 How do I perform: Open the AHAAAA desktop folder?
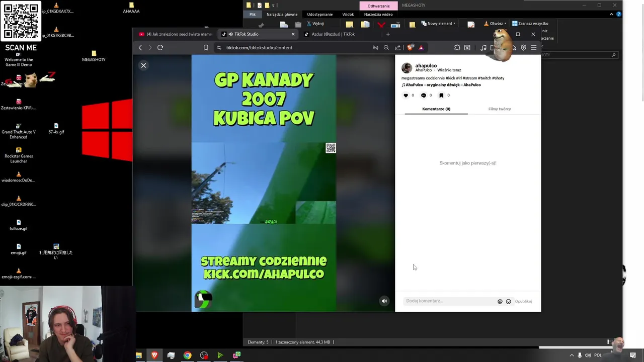click(131, 8)
